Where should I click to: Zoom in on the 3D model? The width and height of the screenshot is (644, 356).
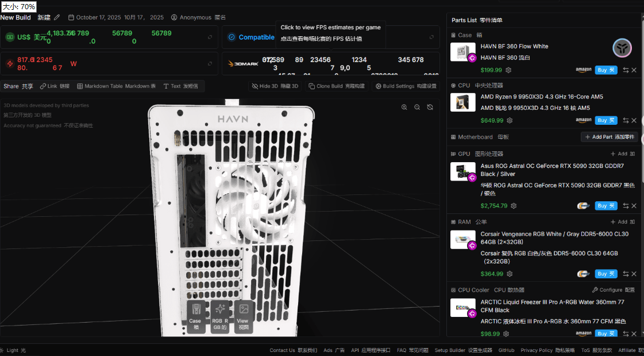point(404,107)
